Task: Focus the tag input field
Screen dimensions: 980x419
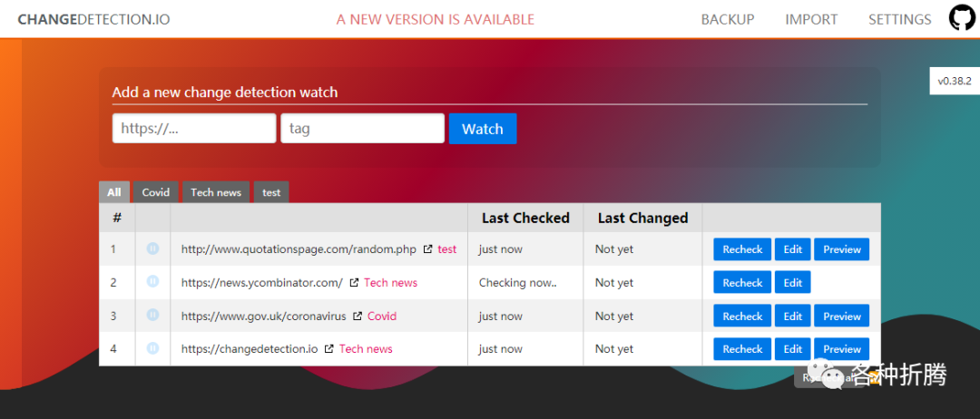Action: pyautogui.click(x=362, y=129)
